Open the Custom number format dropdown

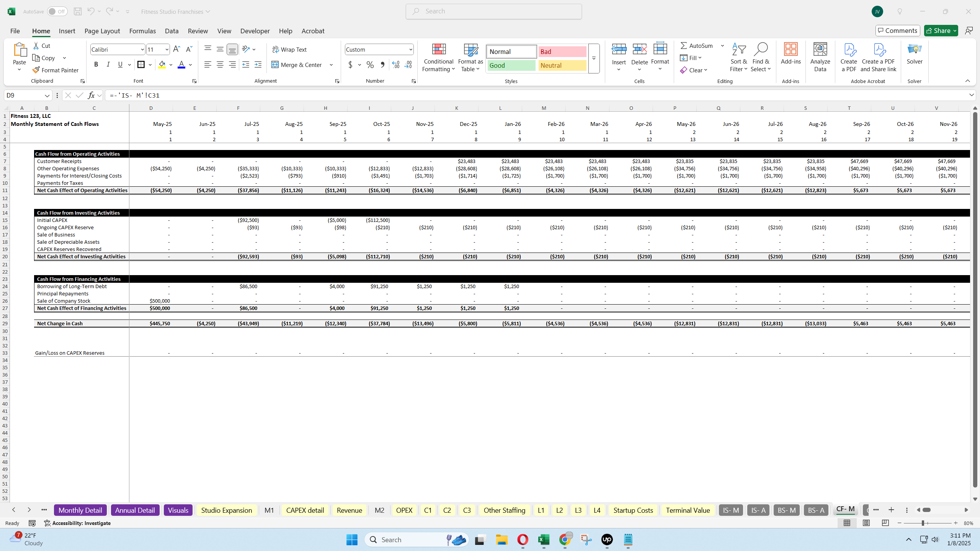410,49
